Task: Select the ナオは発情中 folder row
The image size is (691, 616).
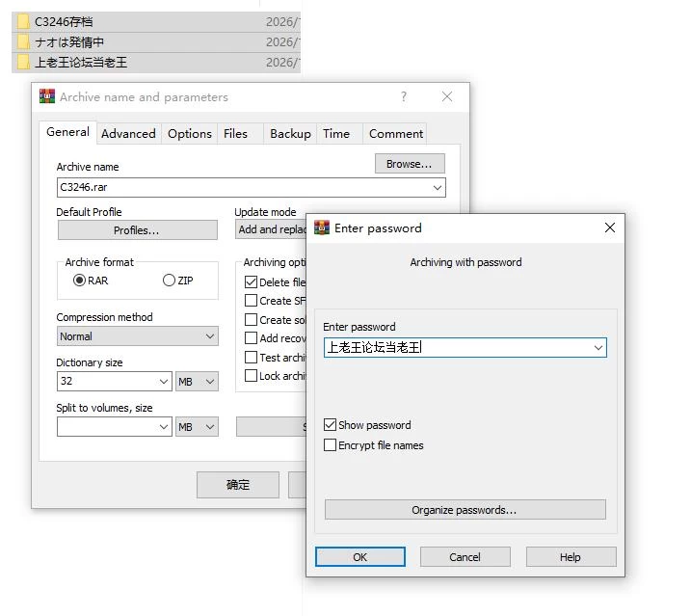Action: (x=156, y=41)
